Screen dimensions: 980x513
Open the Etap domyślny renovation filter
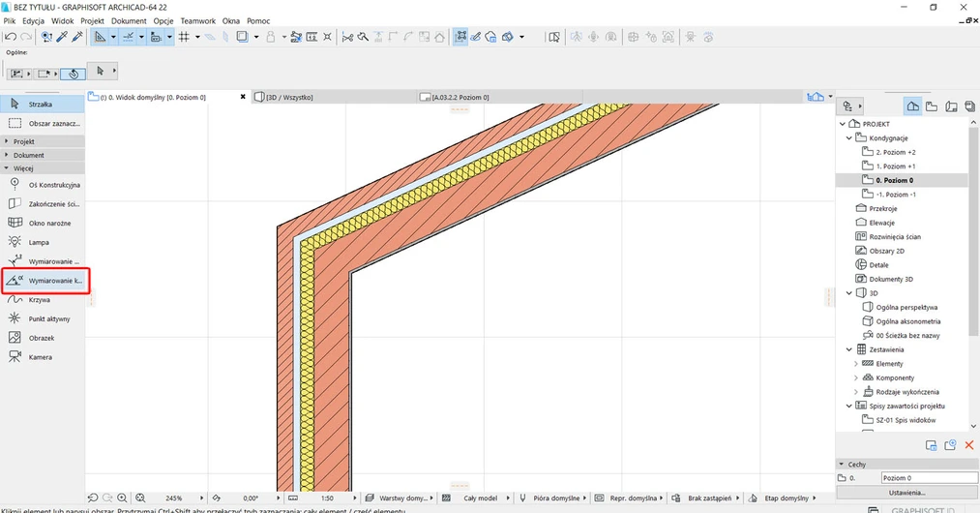pyautogui.click(x=783, y=498)
